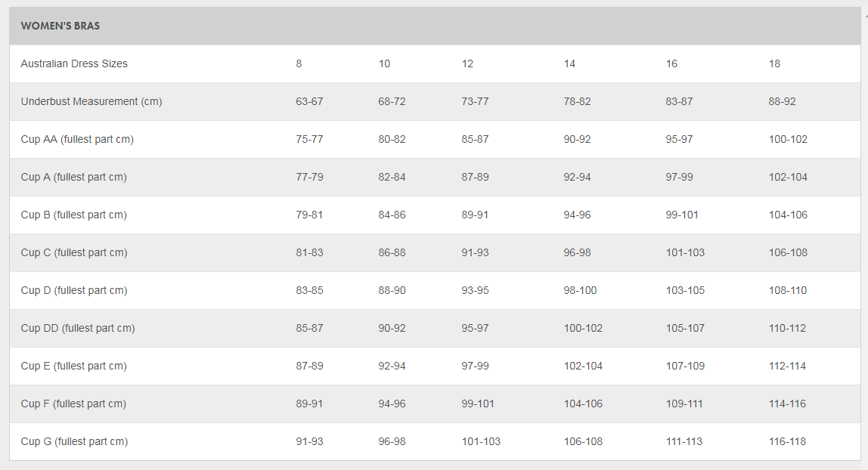Select Cup F value 104-106
868x470 pixels.
(x=583, y=404)
